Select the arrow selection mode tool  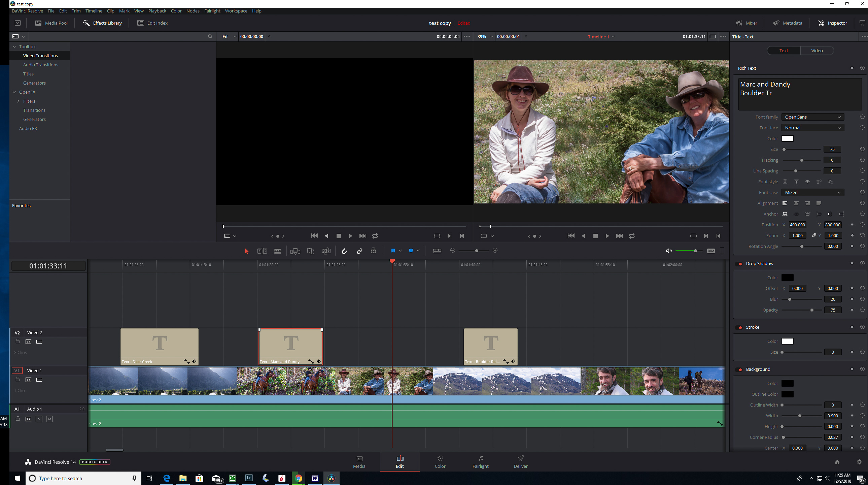246,251
